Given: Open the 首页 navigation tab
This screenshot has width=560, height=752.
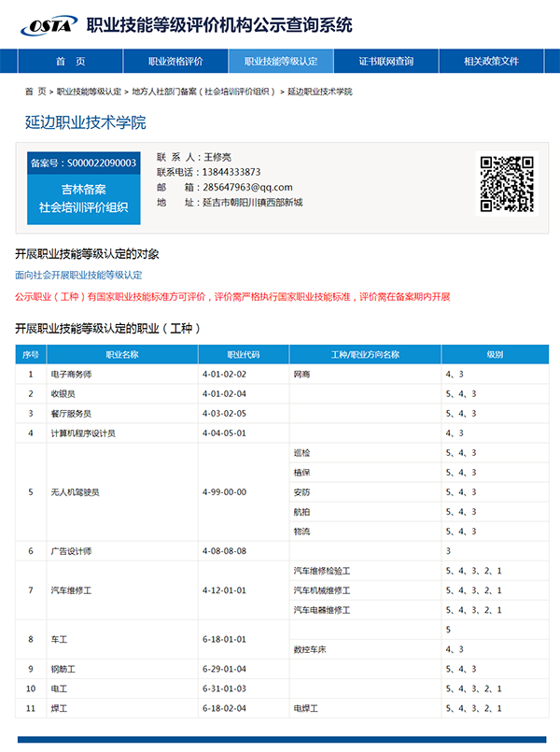Looking at the screenshot, I should (x=70, y=62).
